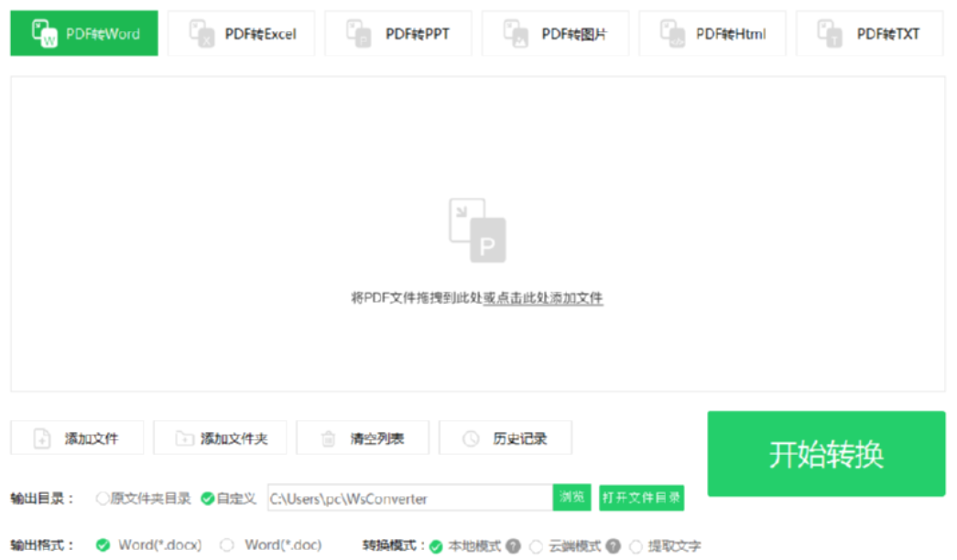The width and height of the screenshot is (957, 560).
Task: Choose Word(*.docx) output format
Action: [x=149, y=544]
